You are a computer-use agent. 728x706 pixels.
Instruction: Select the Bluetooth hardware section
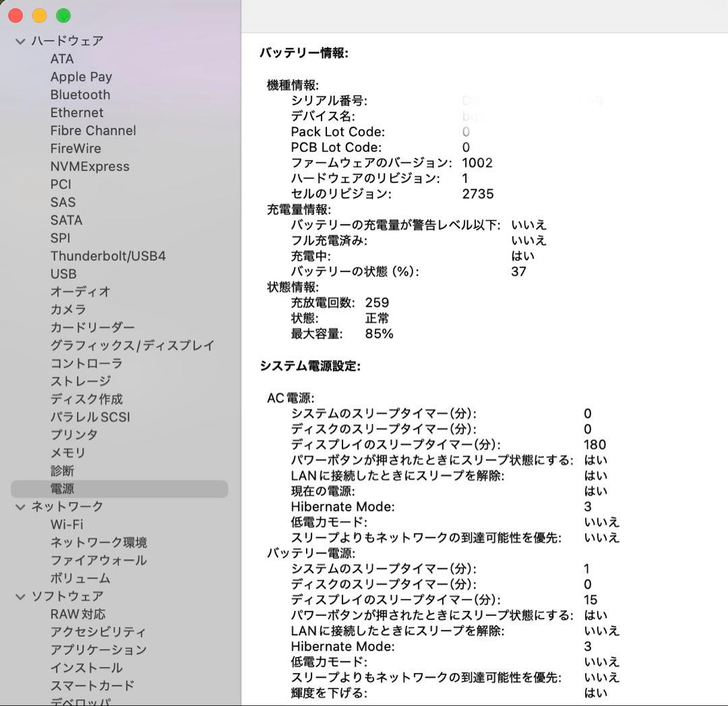(80, 94)
